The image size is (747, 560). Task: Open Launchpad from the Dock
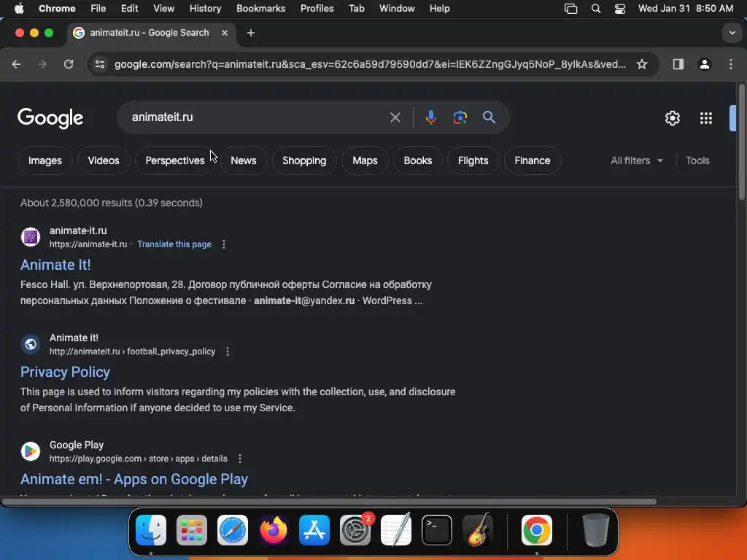coord(192,530)
